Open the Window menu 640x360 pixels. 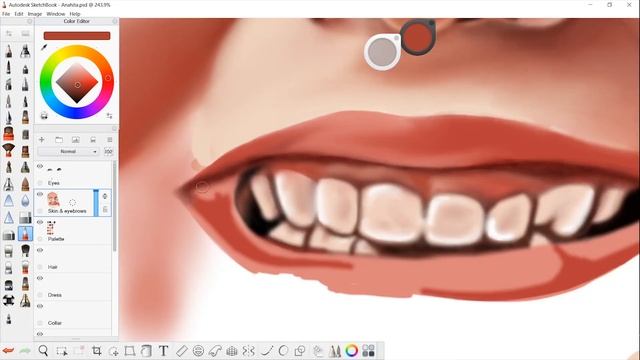56,14
